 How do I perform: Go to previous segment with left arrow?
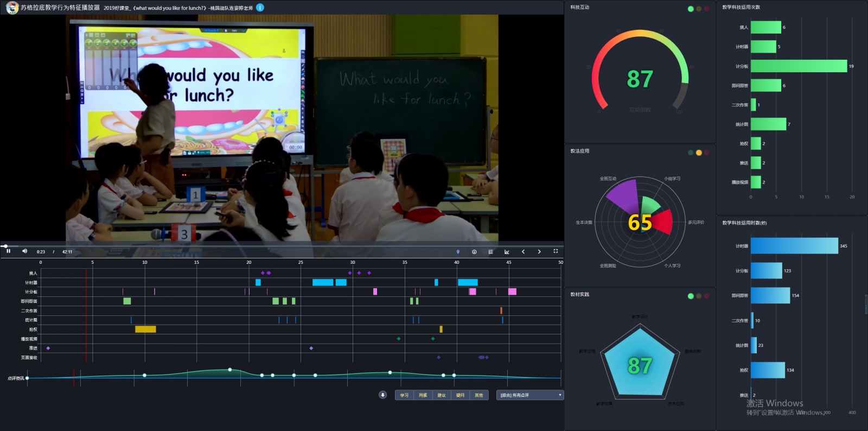tap(523, 252)
